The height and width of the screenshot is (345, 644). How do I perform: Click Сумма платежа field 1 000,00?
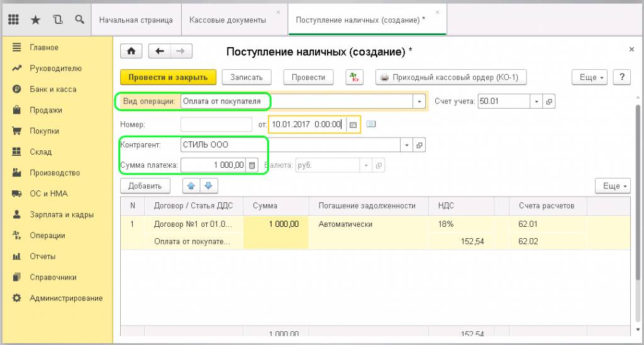point(214,165)
